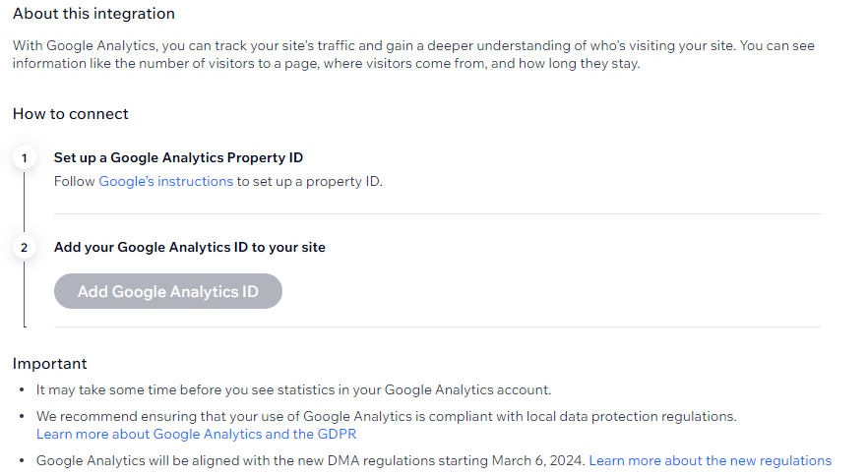Screen dimensions: 868x475
Task: Click the bullet beside the data protection note
Action: [x=22, y=417]
